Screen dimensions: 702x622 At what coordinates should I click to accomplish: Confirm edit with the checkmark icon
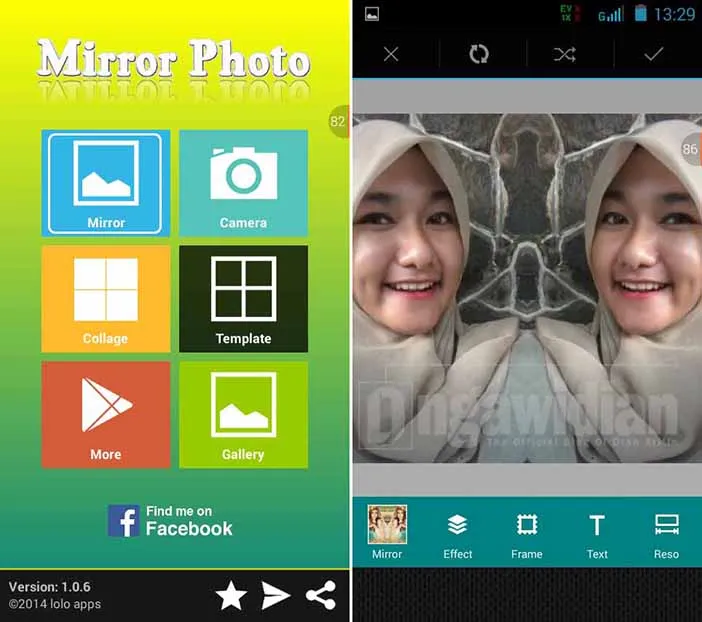654,54
